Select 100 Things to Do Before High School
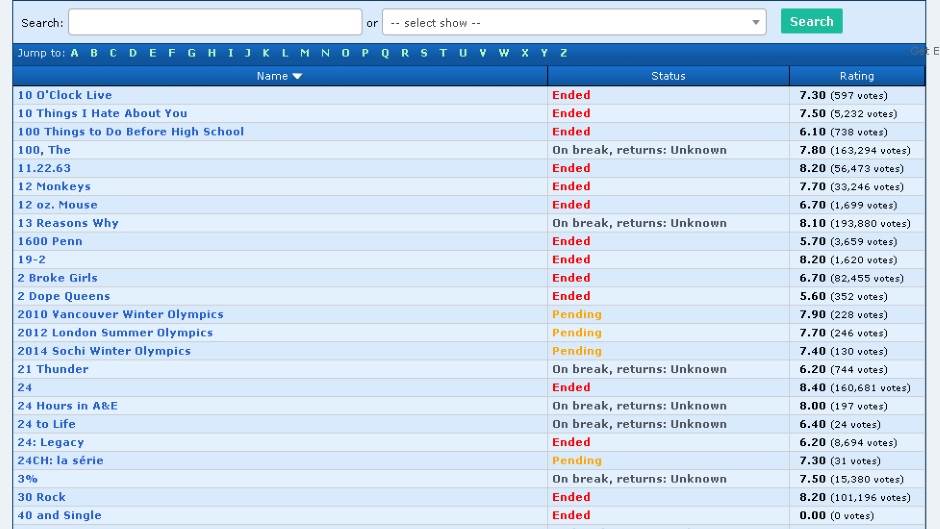This screenshot has width=940, height=529. tap(130, 132)
